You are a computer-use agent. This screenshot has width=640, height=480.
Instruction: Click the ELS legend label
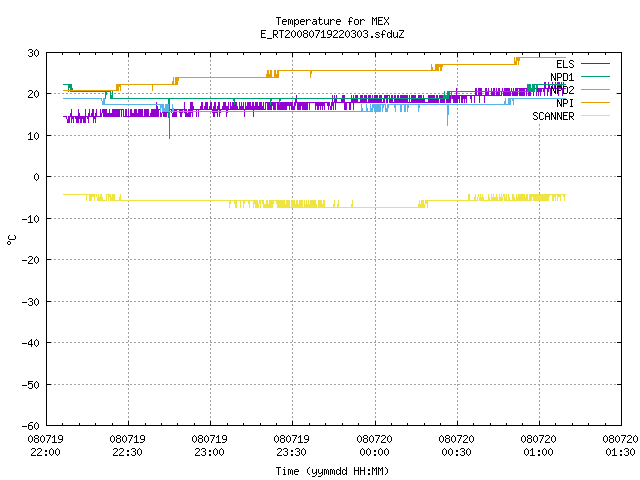click(565, 64)
